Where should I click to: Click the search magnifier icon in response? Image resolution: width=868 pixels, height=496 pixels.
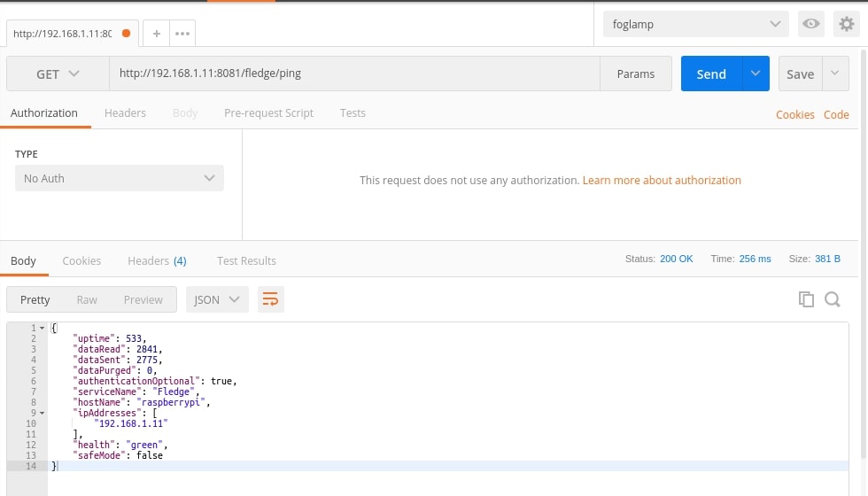[833, 299]
